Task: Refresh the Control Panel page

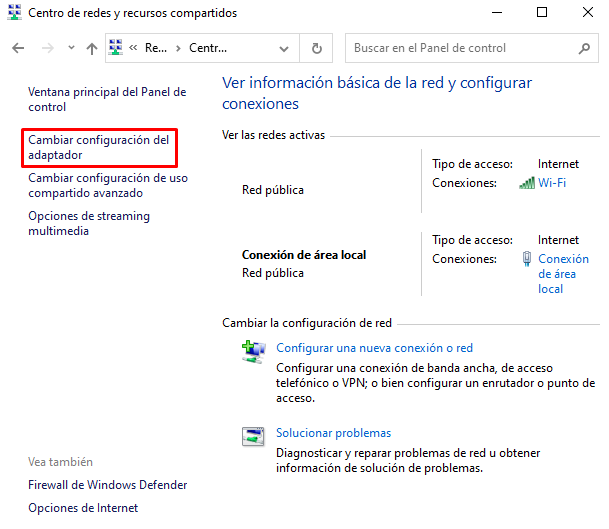Action: tap(317, 48)
